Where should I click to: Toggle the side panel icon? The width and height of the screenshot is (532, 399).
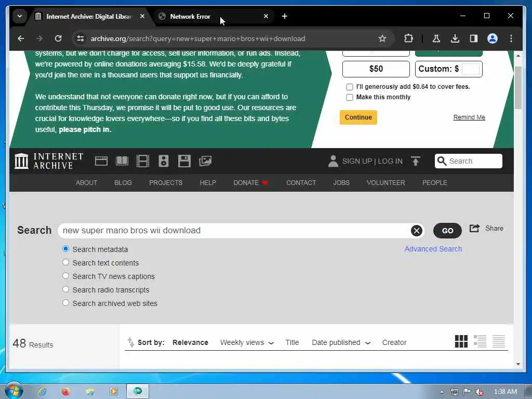474,38
